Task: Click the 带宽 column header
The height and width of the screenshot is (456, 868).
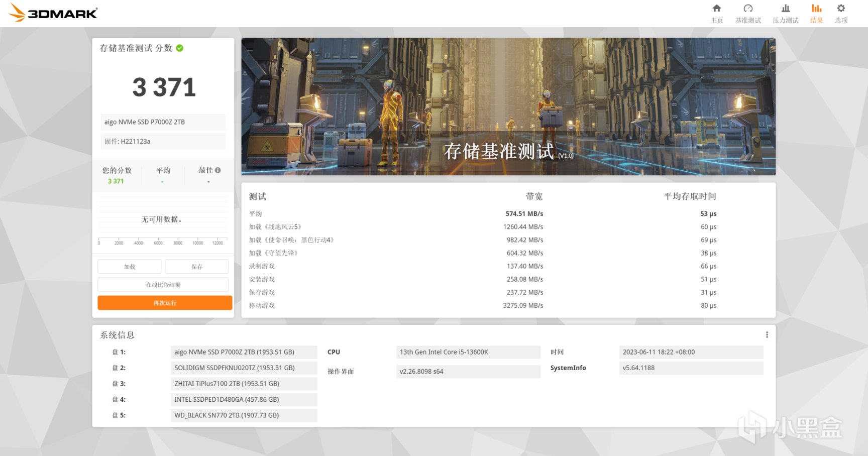Action: (x=534, y=196)
